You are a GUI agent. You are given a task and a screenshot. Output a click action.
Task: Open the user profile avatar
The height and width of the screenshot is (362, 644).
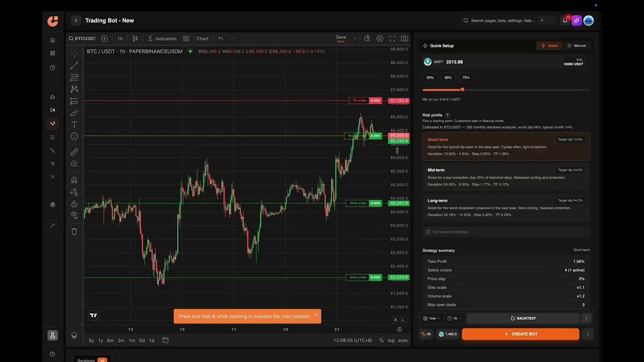click(x=589, y=21)
